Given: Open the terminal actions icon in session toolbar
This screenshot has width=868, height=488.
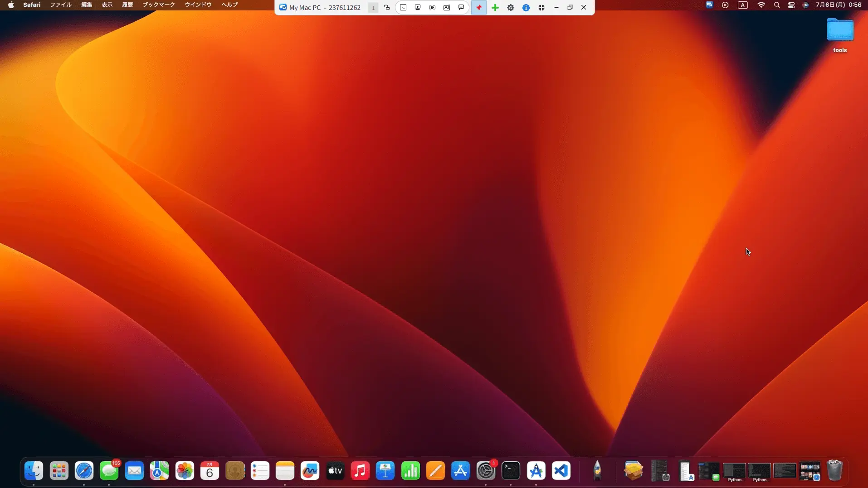Looking at the screenshot, I should coord(403,8).
